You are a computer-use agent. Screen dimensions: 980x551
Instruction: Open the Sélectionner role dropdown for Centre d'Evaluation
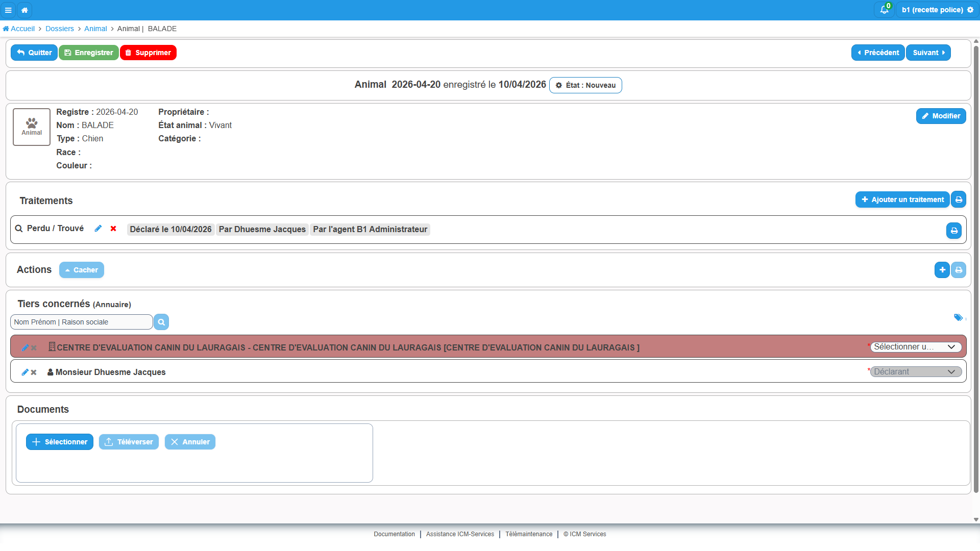(x=916, y=347)
